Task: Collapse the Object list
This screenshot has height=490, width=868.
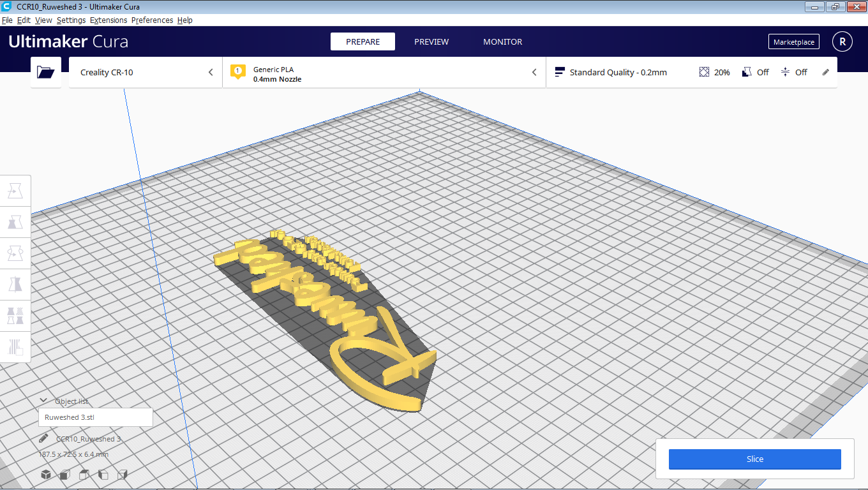Action: (43, 401)
